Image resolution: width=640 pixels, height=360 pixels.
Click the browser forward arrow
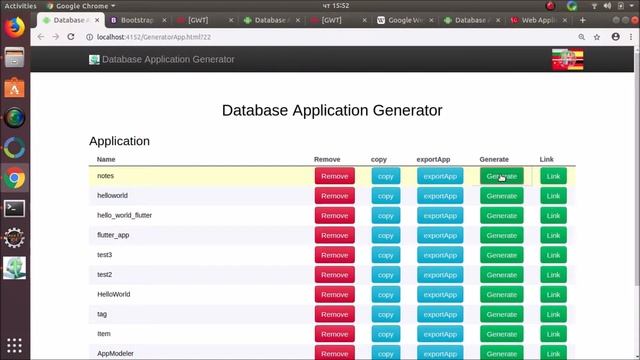point(56,37)
